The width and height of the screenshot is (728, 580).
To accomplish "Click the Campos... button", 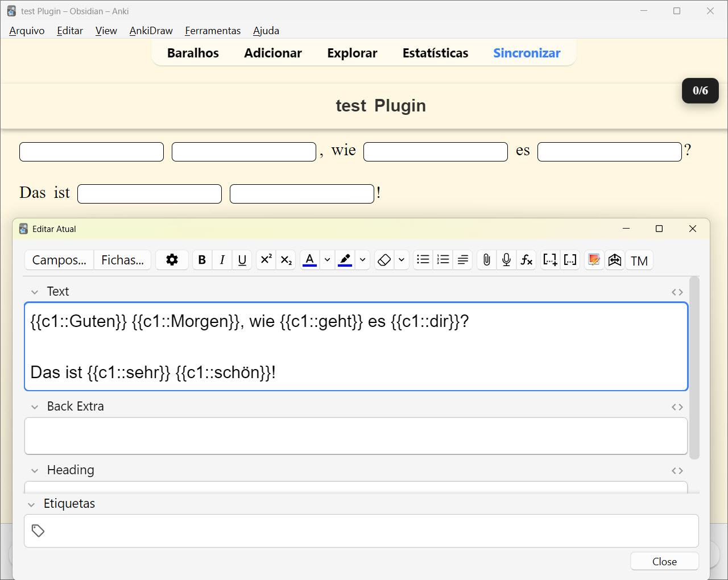I will (x=59, y=260).
